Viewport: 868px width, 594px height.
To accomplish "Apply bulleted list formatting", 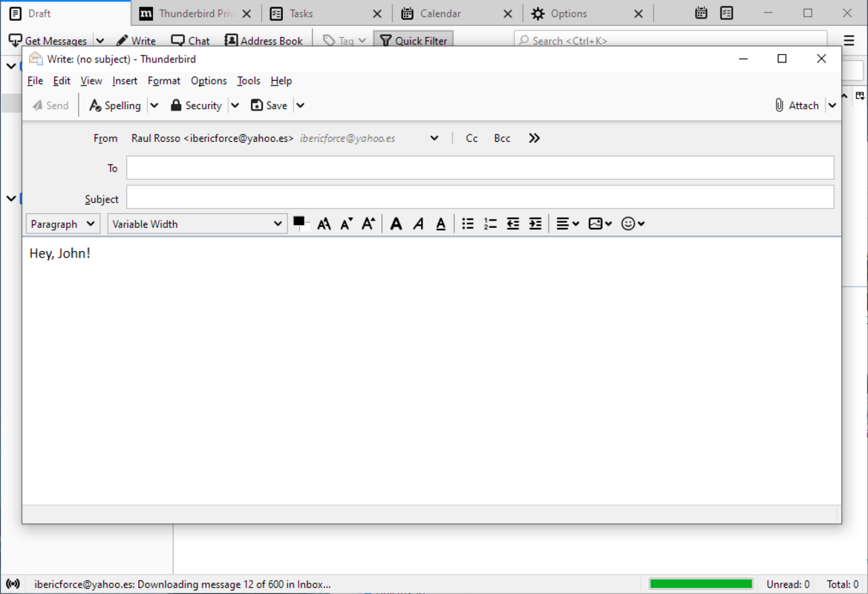I will click(468, 224).
